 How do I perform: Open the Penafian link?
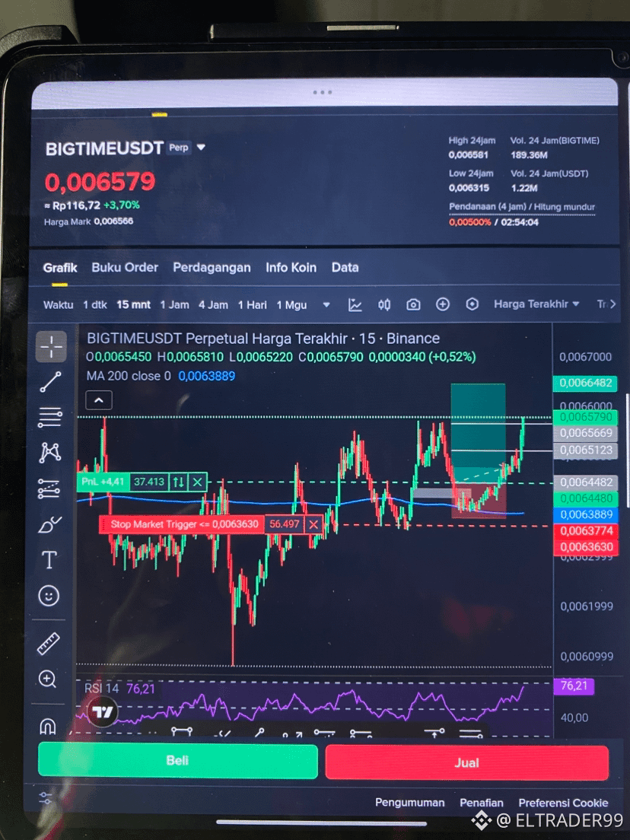[481, 803]
